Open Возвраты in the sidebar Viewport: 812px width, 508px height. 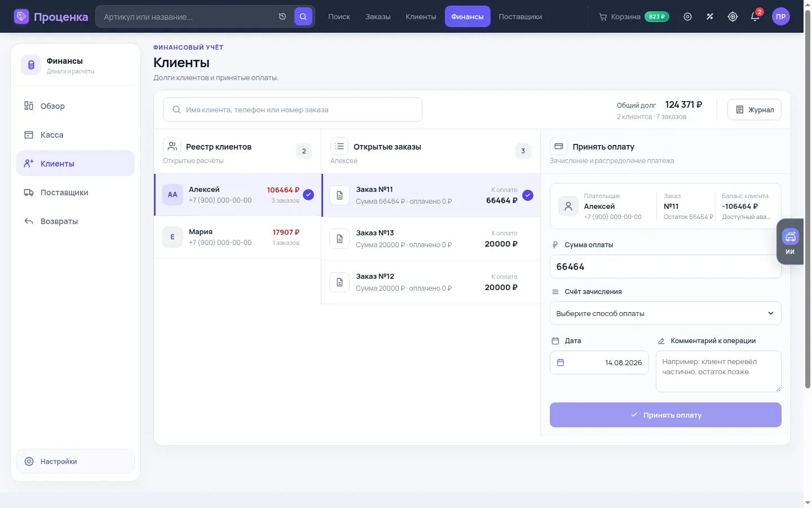tap(76, 221)
